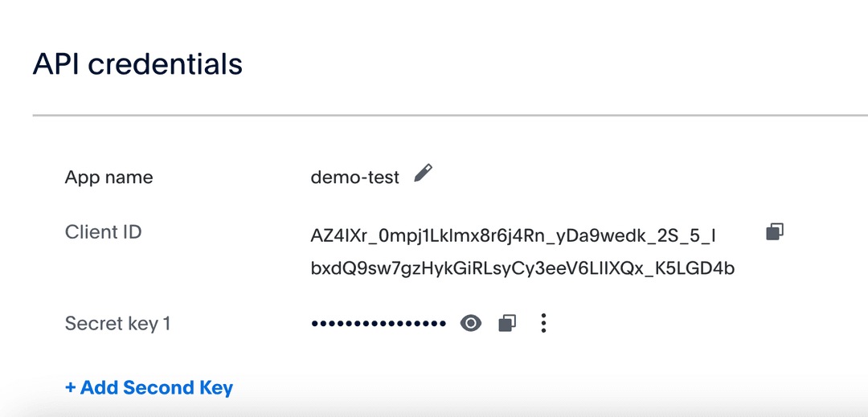Click the pencil icon to edit app name
The width and height of the screenshot is (868, 417).
pos(424,173)
